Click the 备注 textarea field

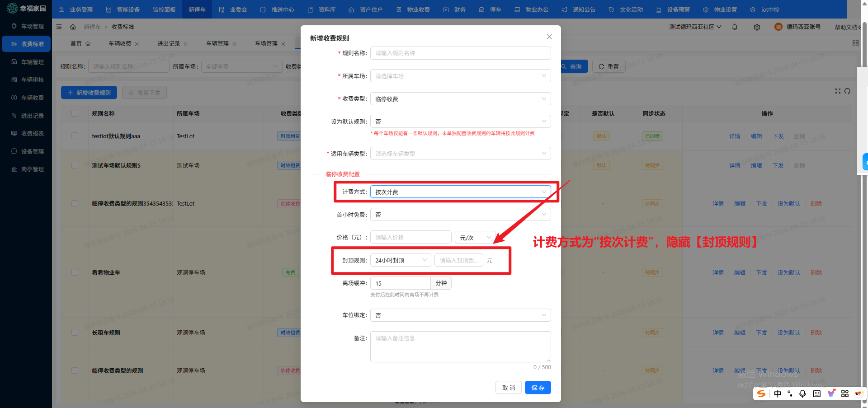[x=460, y=347]
